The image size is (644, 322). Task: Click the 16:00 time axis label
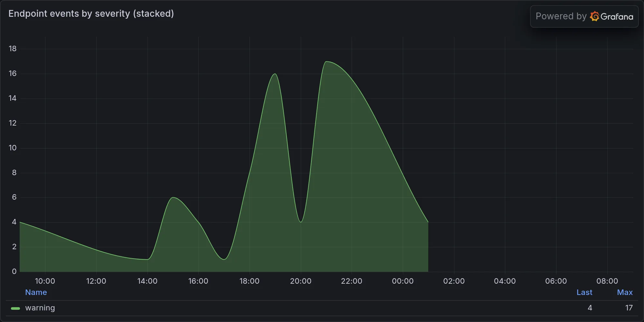coord(198,281)
